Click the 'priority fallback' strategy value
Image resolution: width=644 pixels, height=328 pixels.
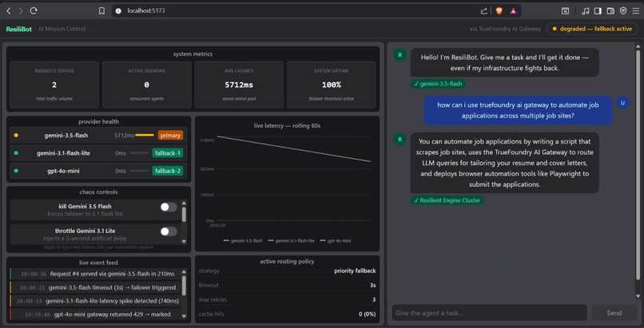click(x=355, y=271)
